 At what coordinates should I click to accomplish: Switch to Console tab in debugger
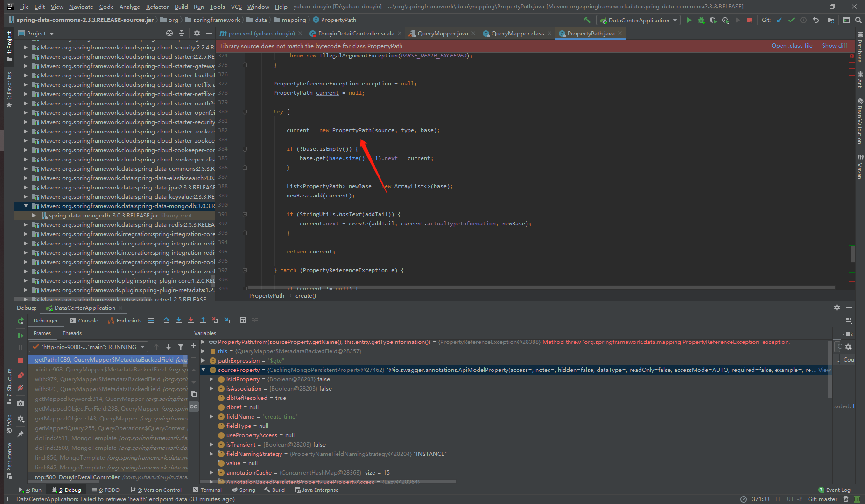[84, 321]
